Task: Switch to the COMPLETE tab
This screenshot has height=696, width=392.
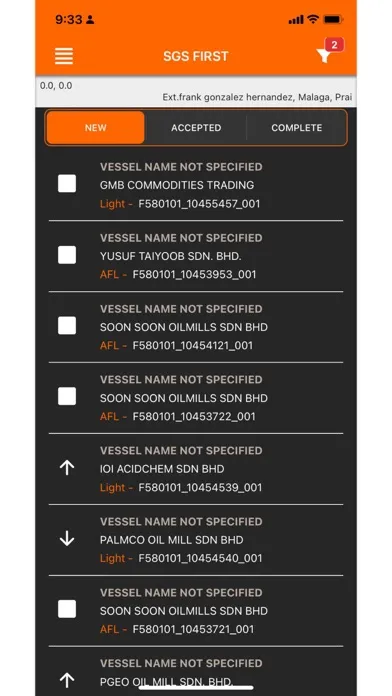Action: (297, 128)
